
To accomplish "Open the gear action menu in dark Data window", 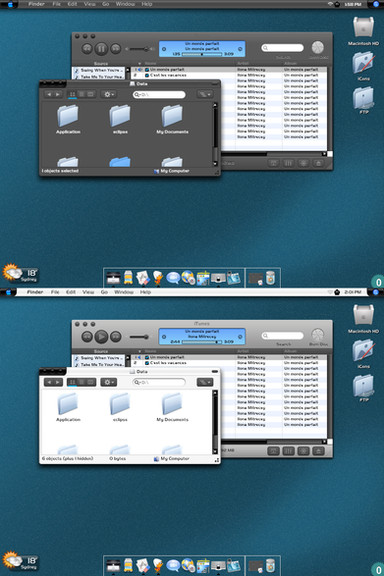I will [108, 94].
